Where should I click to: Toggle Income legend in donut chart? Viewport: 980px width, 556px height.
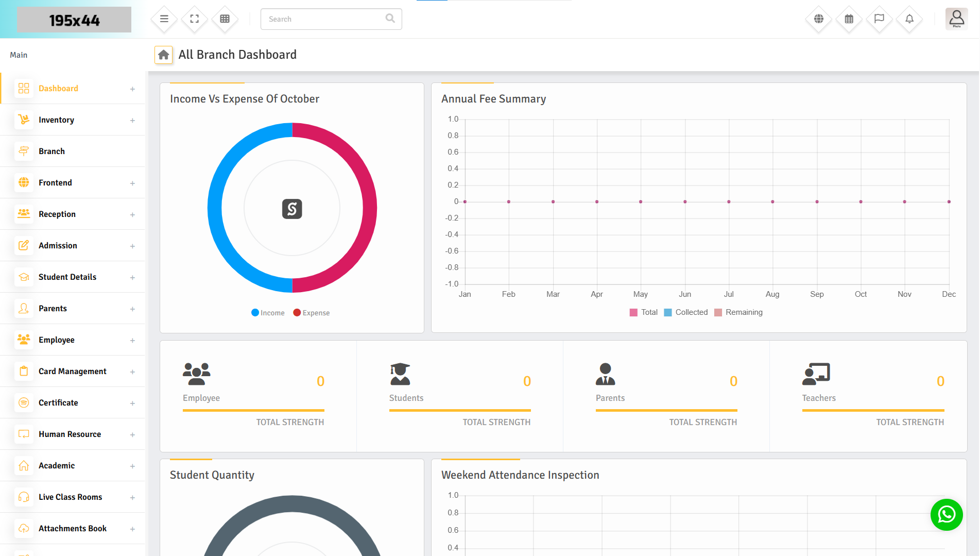pos(268,313)
